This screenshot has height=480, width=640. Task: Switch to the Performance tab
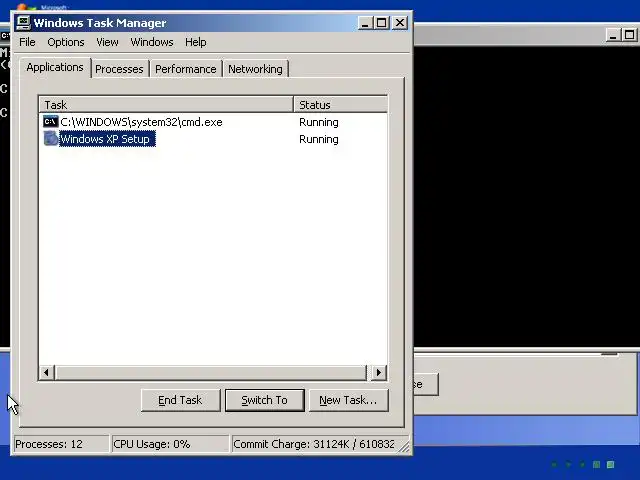[x=186, y=69]
